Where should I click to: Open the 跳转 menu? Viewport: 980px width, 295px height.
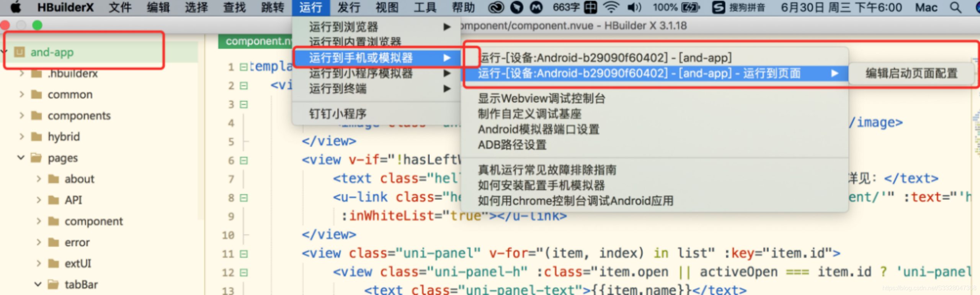coord(273,7)
